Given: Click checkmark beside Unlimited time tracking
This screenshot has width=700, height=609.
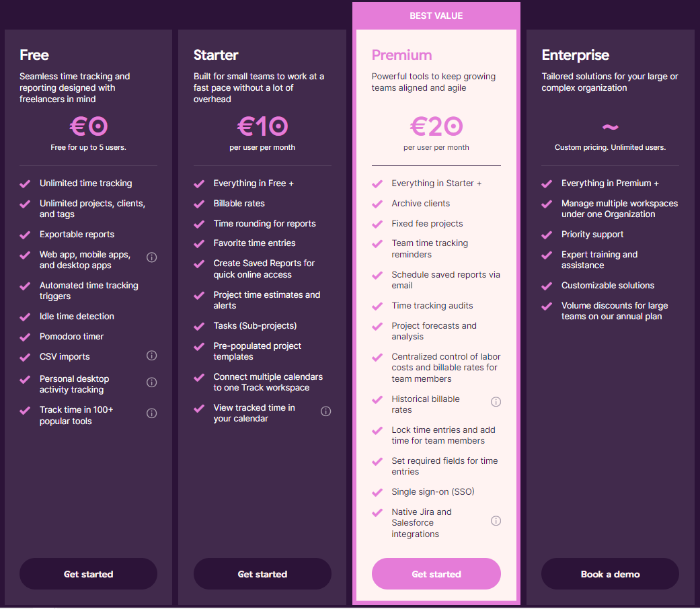Looking at the screenshot, I should (x=26, y=184).
